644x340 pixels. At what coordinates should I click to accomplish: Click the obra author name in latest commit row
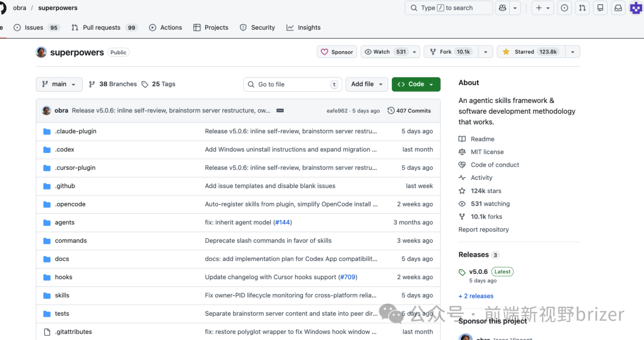coord(61,111)
